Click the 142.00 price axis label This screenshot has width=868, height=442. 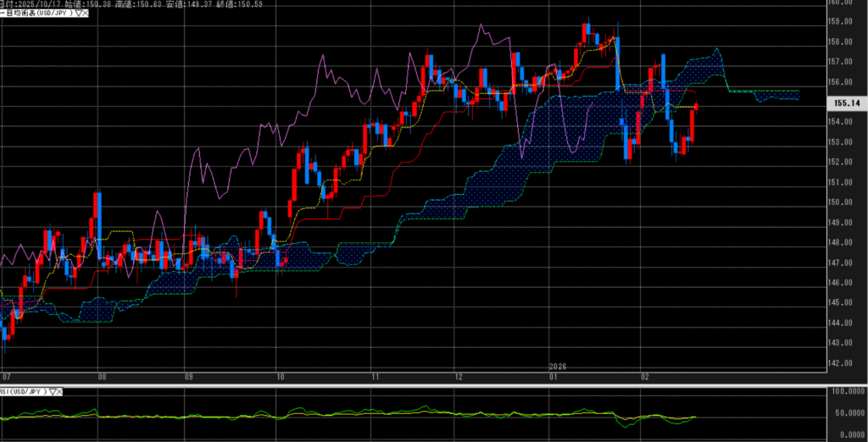pos(842,363)
